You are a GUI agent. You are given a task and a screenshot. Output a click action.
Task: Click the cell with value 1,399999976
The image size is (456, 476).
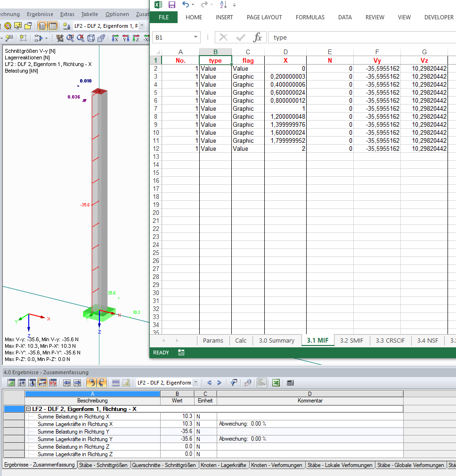[285, 124]
